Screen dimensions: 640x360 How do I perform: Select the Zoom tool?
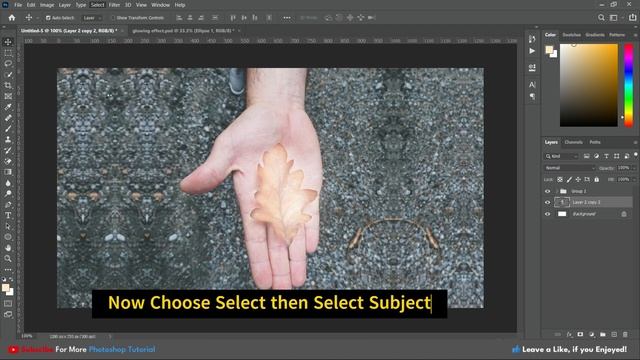(x=8, y=258)
